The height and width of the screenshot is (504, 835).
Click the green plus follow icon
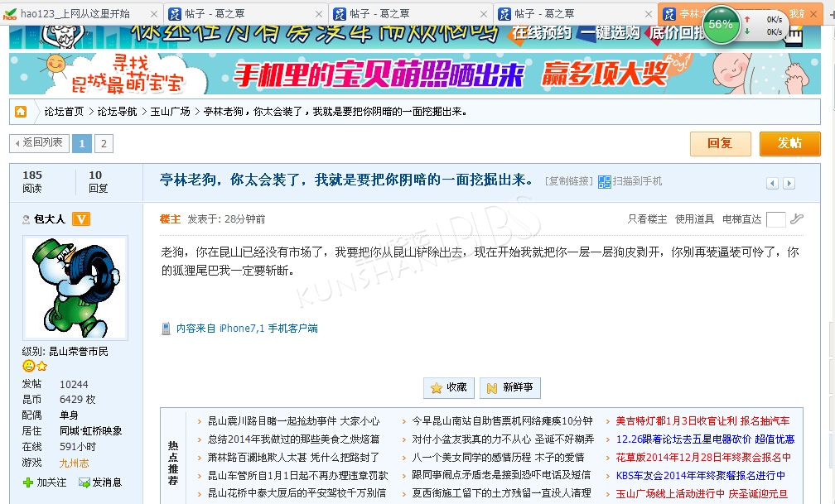click(x=28, y=482)
